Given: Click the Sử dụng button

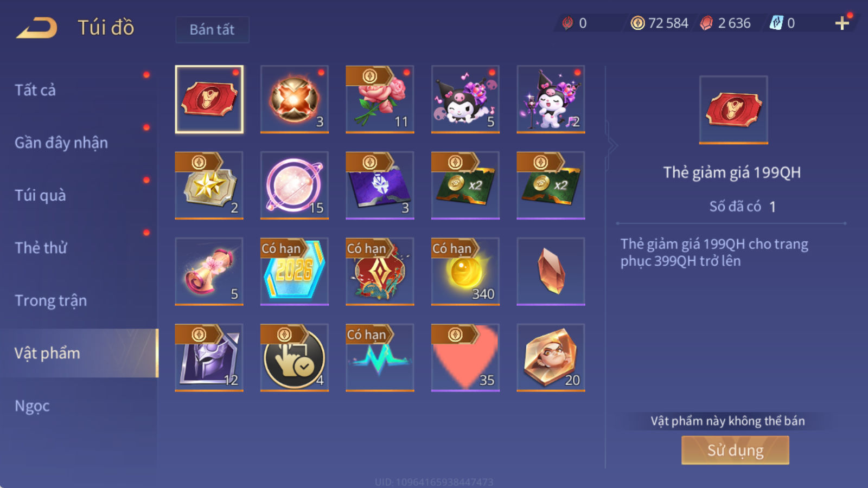Looking at the screenshot, I should tap(735, 450).
